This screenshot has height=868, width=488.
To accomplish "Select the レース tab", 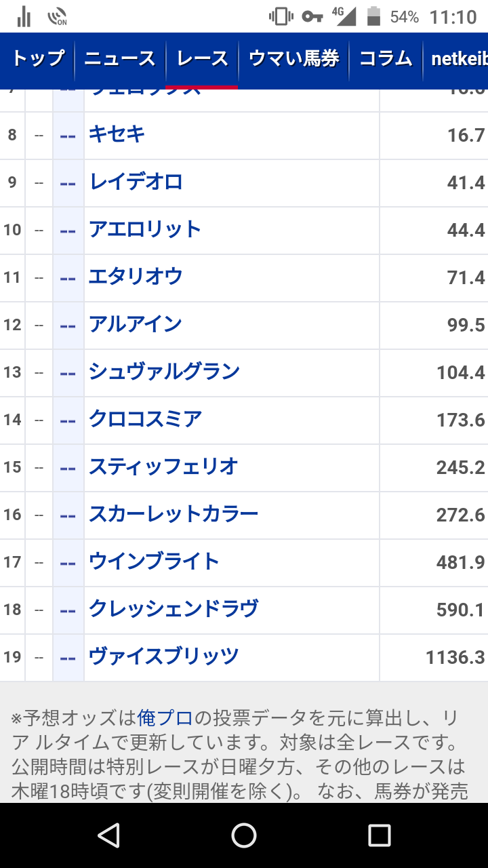I will coord(202,59).
